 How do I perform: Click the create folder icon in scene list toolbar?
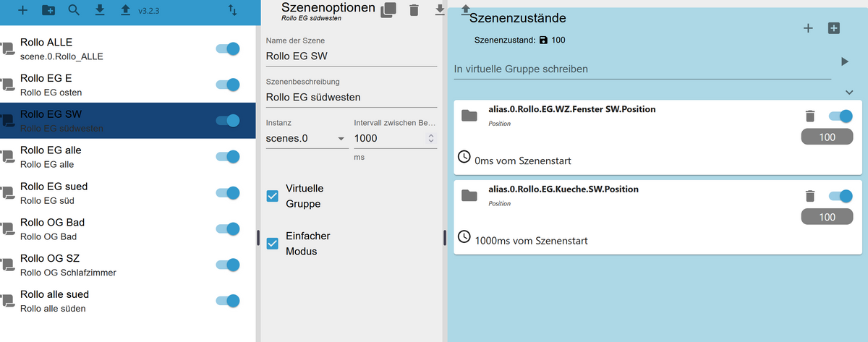point(48,10)
